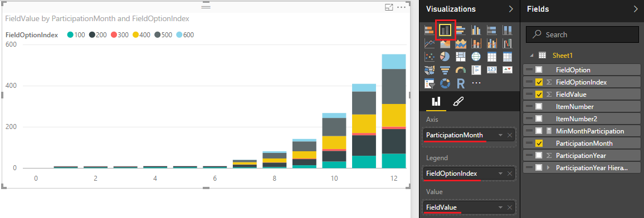
Task: Select the treemap visual
Action: click(x=460, y=57)
